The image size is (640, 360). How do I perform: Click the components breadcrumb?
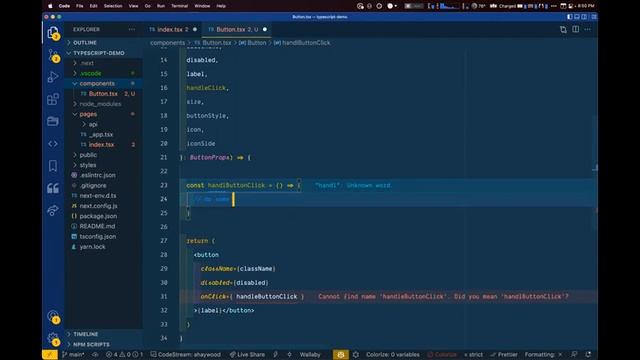point(167,42)
